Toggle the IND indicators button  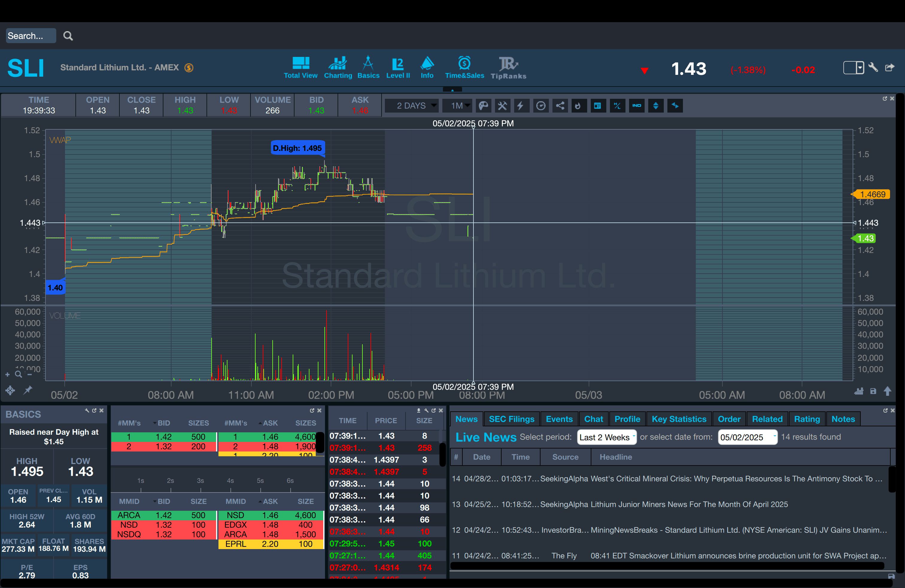point(637,106)
